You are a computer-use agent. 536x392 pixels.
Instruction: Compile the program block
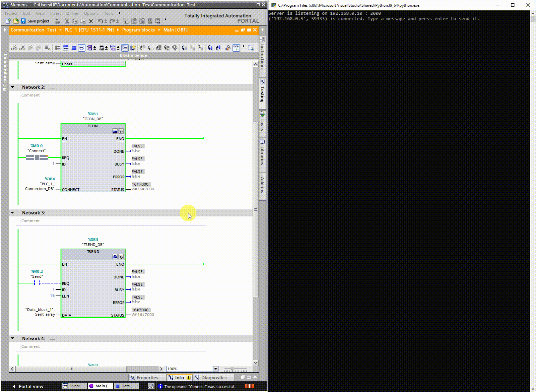(x=126, y=21)
